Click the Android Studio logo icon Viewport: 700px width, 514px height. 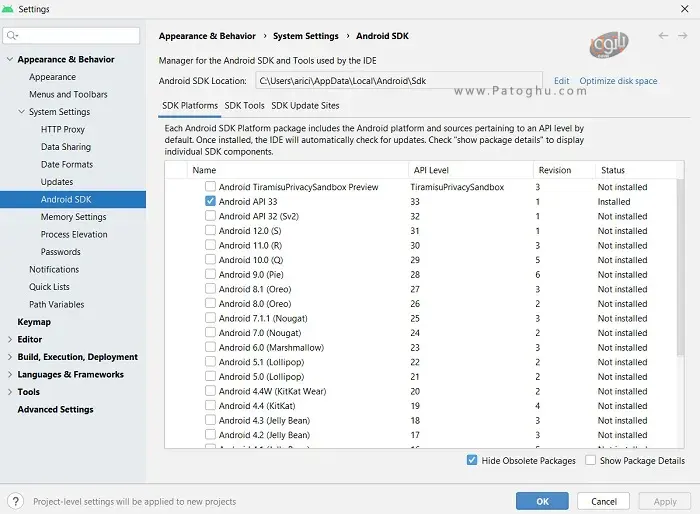coord(8,9)
